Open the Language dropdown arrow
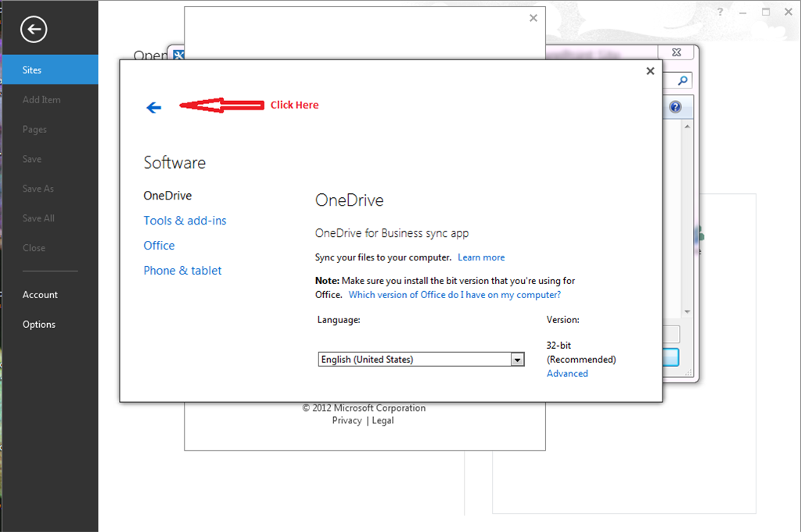 [518, 360]
